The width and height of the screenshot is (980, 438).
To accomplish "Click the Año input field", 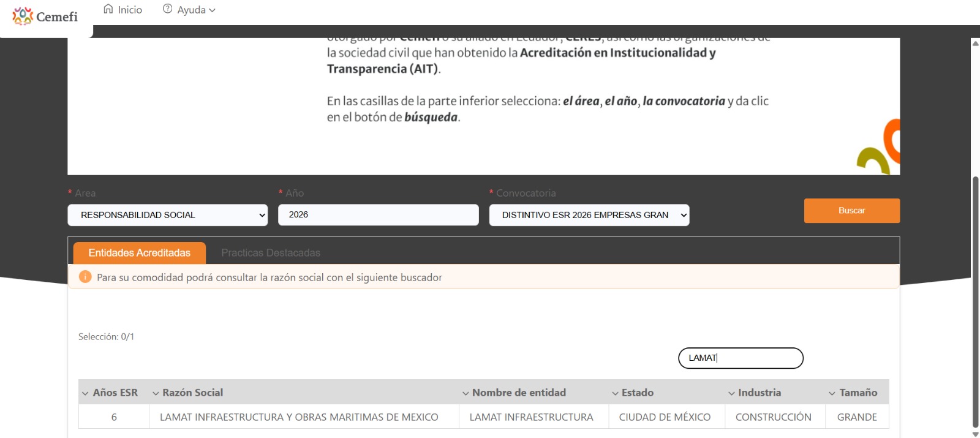I will [378, 215].
